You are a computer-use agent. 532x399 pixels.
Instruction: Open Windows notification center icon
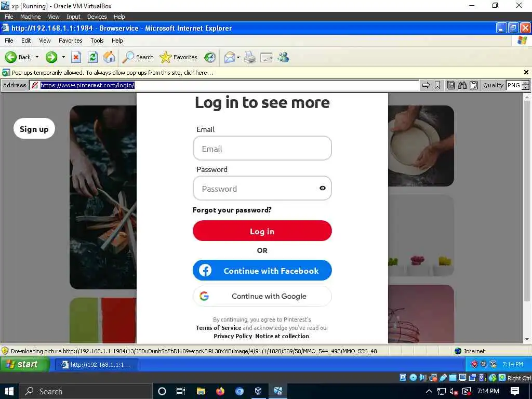pyautogui.click(x=515, y=391)
